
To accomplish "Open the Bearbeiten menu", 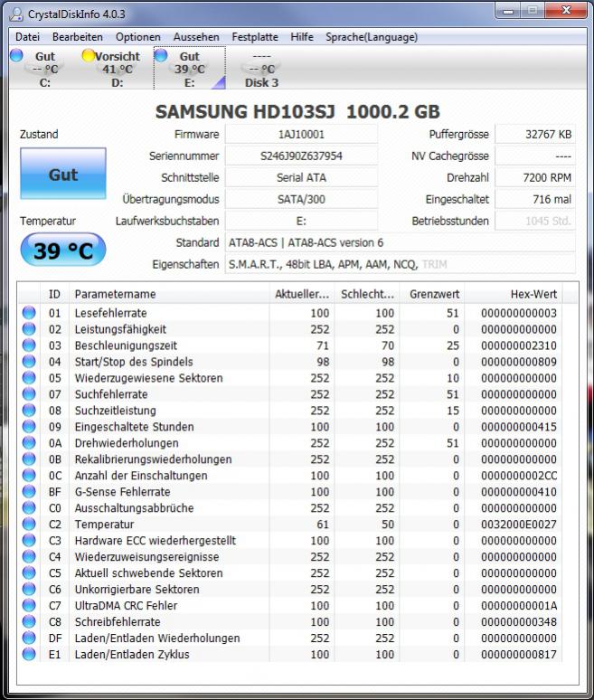I will (x=77, y=37).
